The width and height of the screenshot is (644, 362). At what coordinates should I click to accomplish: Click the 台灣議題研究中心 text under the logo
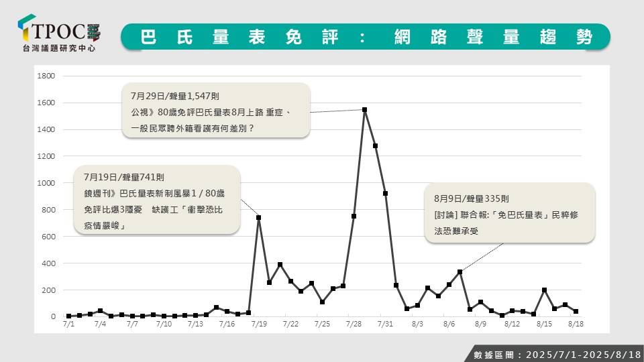click(59, 48)
